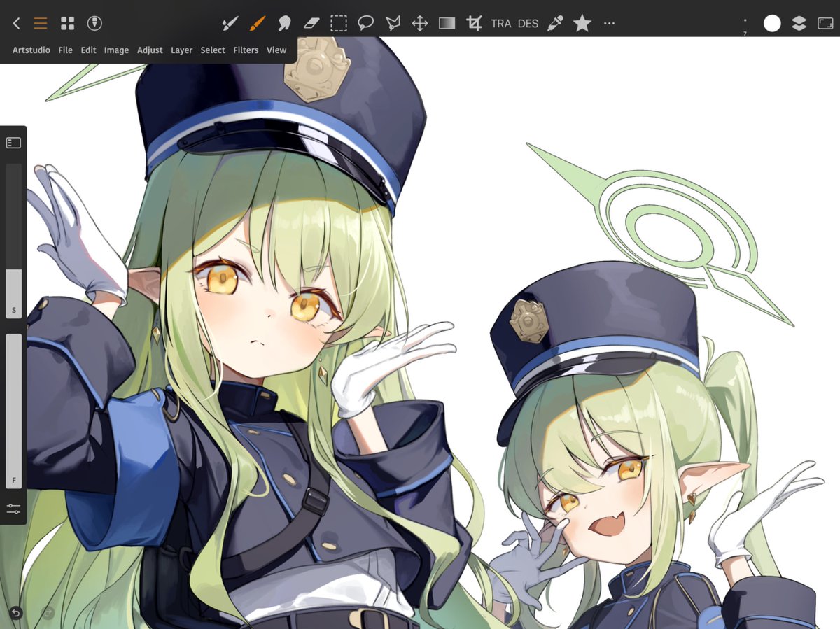Open the layers panel icon
Viewport: 840px width, 629px height.
(799, 23)
